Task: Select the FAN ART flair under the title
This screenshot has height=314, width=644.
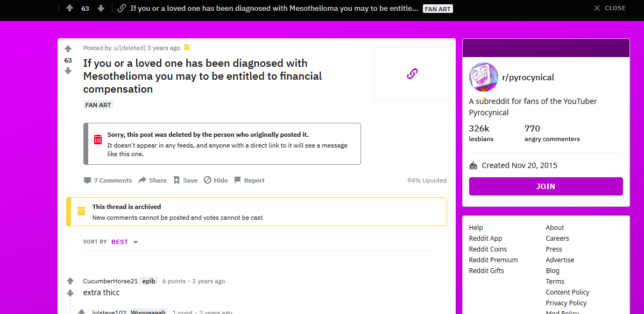Action: coord(98,105)
